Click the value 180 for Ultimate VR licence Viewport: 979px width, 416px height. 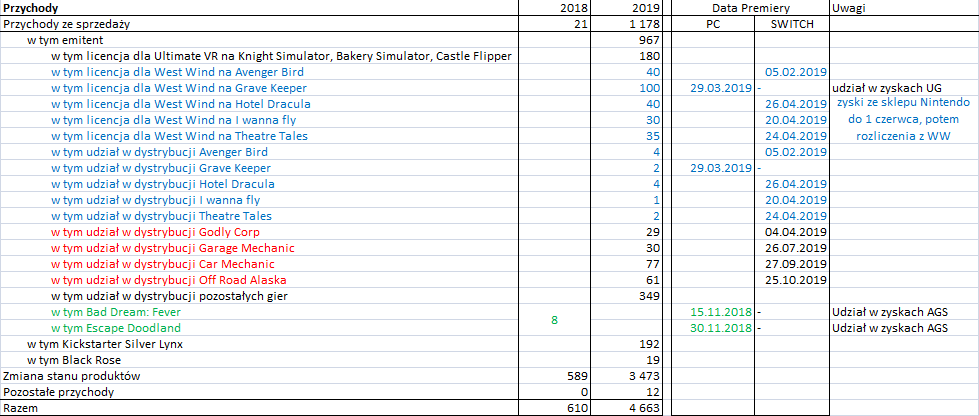pyautogui.click(x=649, y=56)
